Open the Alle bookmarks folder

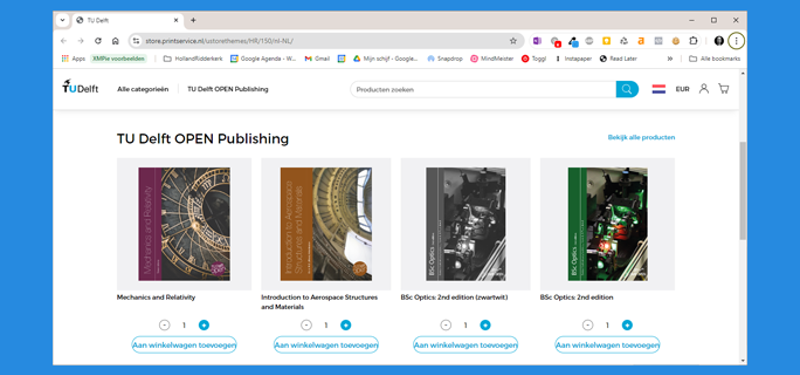(714, 59)
